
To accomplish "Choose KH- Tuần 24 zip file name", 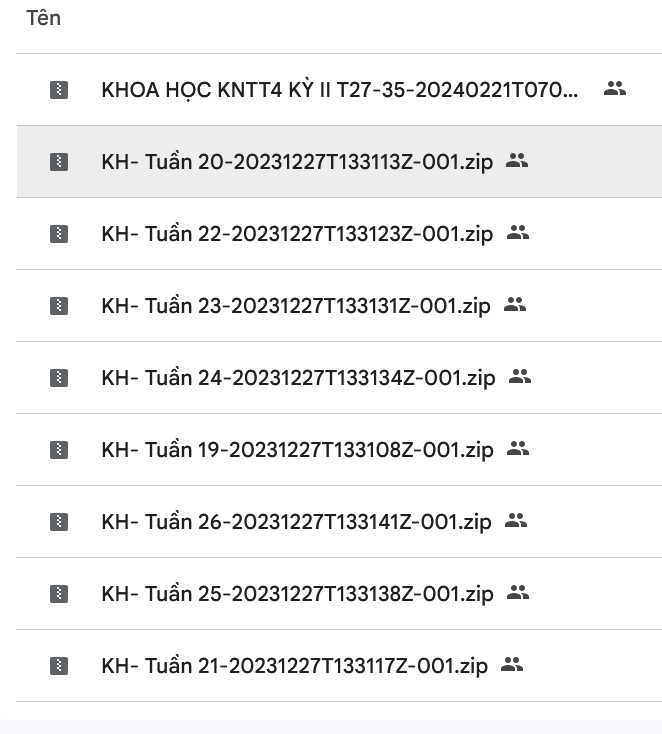I will pos(298,378).
